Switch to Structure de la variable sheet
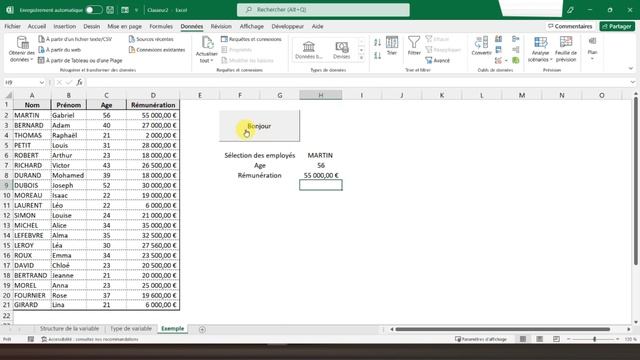Image resolution: width=640 pixels, height=360 pixels. (x=69, y=329)
